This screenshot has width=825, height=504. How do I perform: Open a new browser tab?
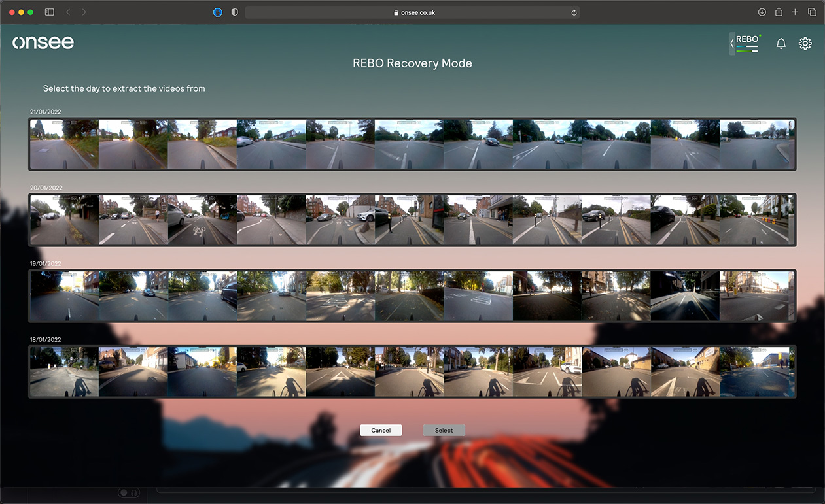pyautogui.click(x=794, y=12)
